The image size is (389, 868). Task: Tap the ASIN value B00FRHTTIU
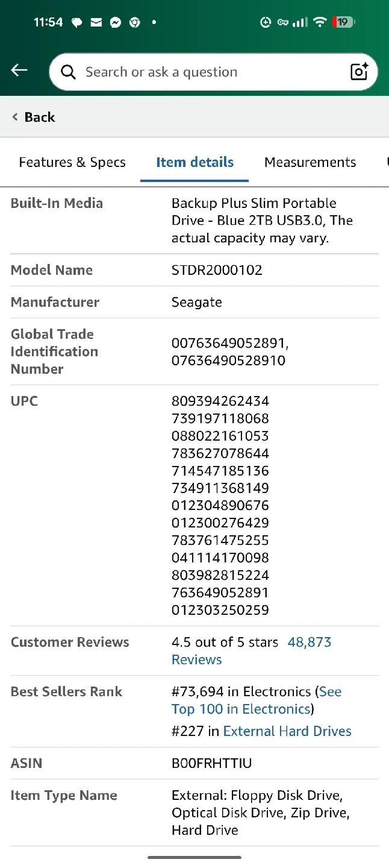(211, 763)
